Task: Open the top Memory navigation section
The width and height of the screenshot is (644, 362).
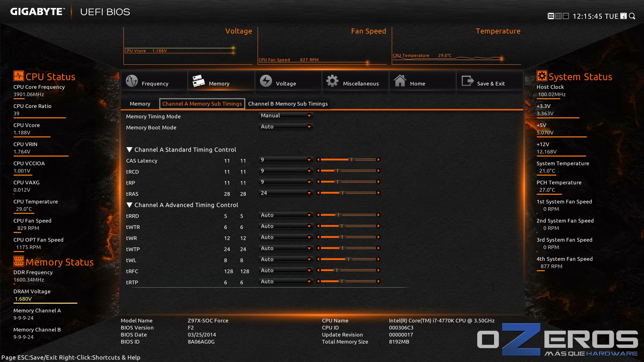Action: (x=221, y=81)
